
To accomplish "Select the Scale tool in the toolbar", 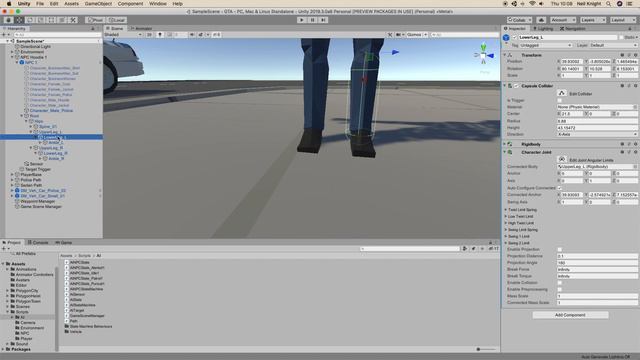I will [x=41, y=20].
